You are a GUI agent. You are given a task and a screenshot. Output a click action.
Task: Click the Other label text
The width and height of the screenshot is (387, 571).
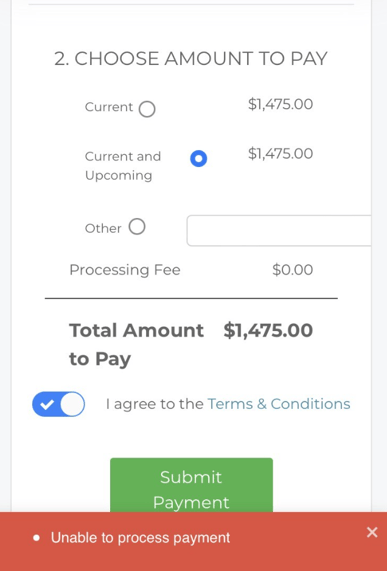[103, 228]
